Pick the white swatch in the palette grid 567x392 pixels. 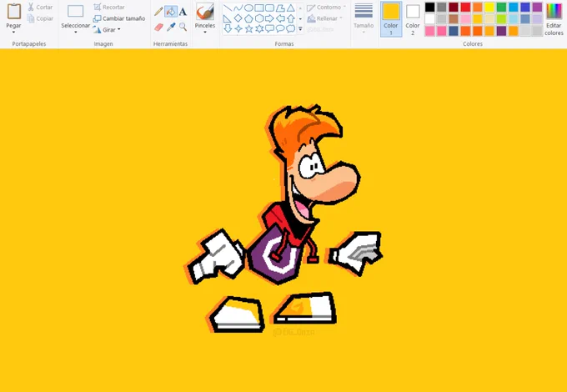pyautogui.click(x=430, y=19)
